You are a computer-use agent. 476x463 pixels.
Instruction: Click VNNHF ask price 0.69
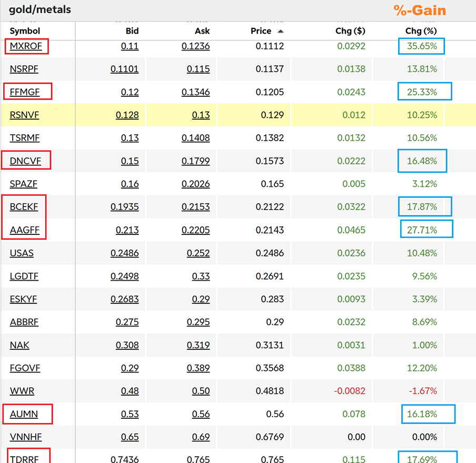tap(201, 437)
